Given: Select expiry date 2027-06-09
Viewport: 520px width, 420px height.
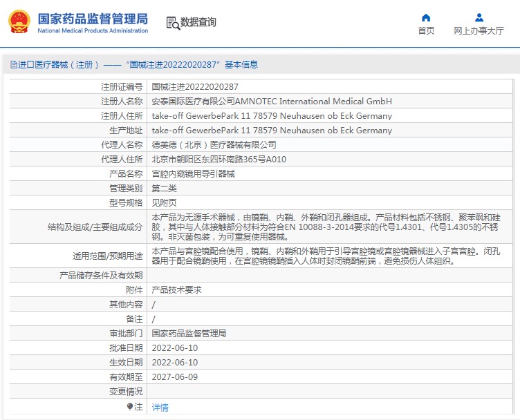Looking at the screenshot, I should [x=175, y=377].
